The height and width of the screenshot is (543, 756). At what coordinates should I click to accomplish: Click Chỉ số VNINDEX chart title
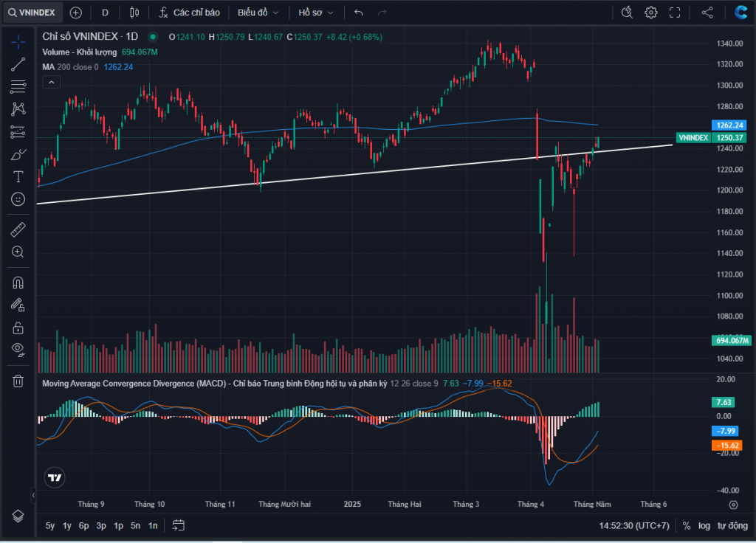pos(90,37)
